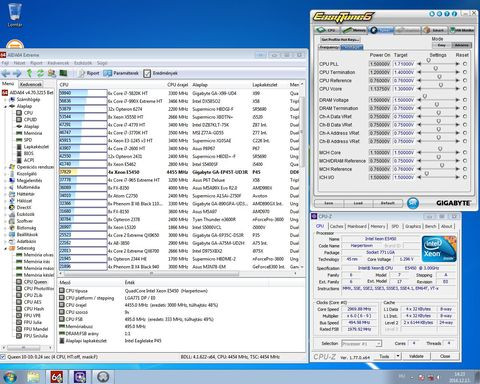Click the green Up arrow in AIDA64 toolbar
The image size is (480, 384).
[x=29, y=73]
